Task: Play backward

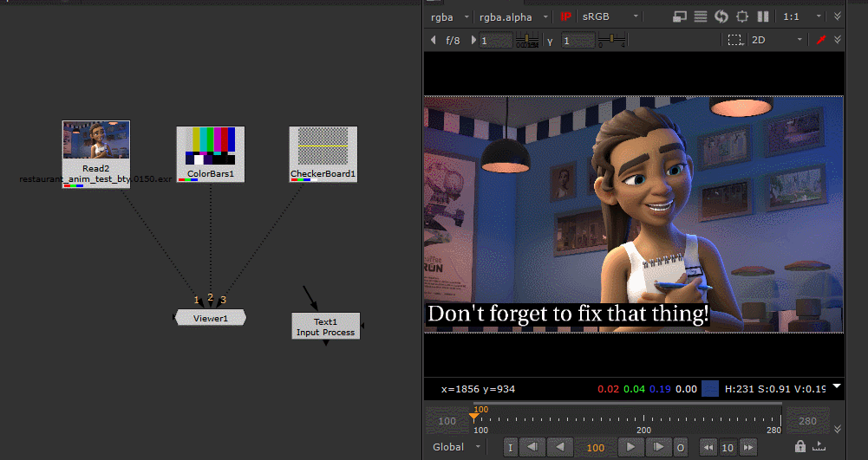Action: point(559,447)
